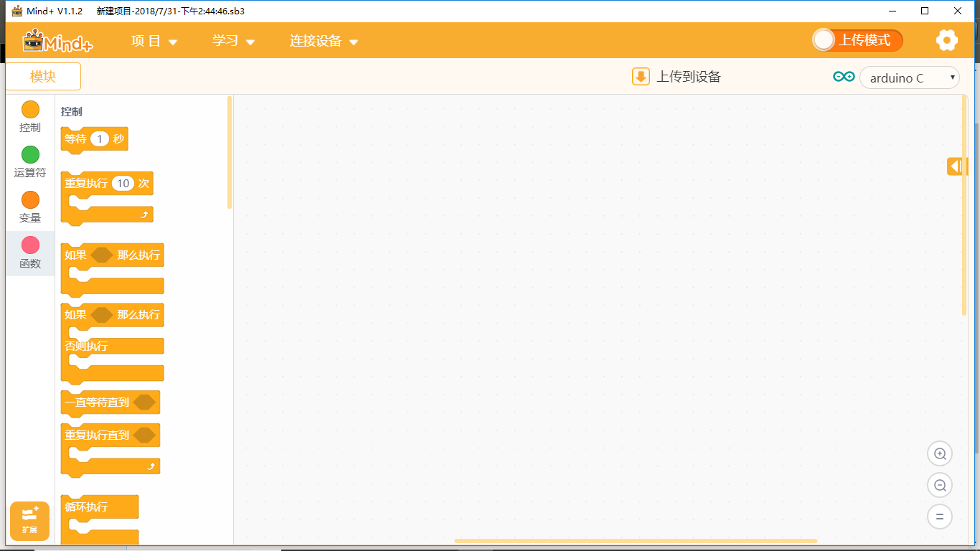Click the 等待 1 秒 block
The height and width of the screenshot is (551, 980).
click(95, 139)
